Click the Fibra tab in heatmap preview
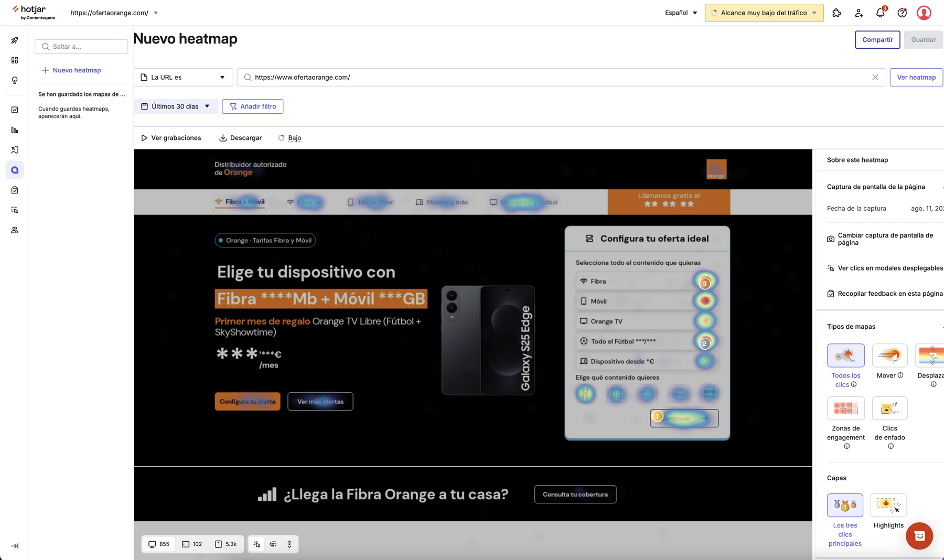 pos(304,202)
